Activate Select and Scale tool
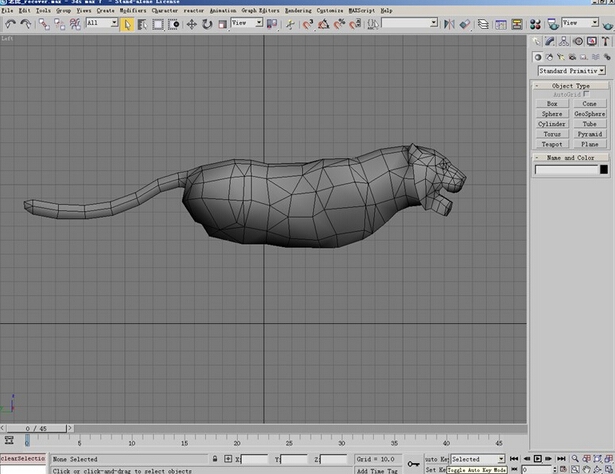 [x=222, y=24]
